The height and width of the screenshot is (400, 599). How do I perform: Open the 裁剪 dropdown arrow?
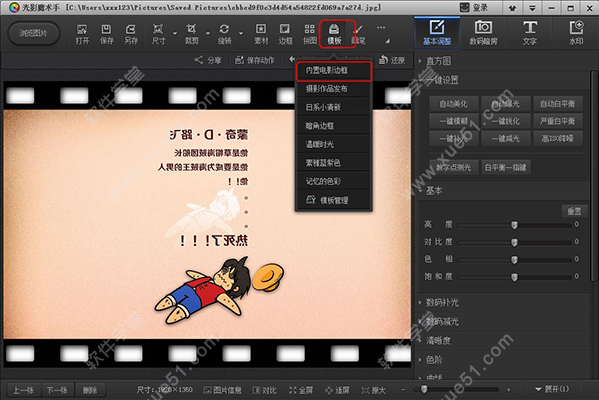click(208, 34)
